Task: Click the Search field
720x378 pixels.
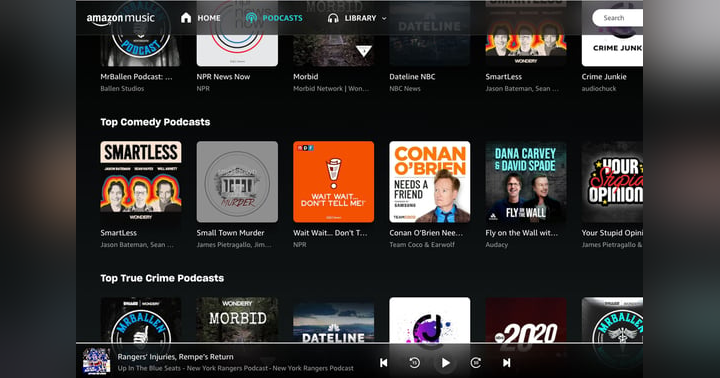Action: [x=617, y=18]
